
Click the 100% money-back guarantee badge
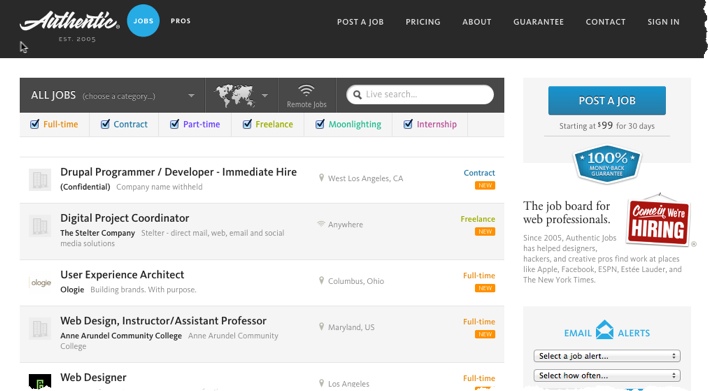607,164
